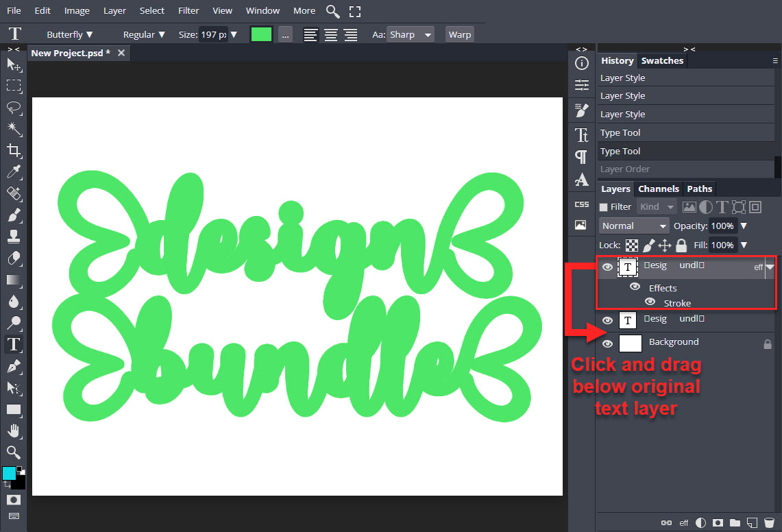Open the Regular font style dropdown

(x=144, y=34)
